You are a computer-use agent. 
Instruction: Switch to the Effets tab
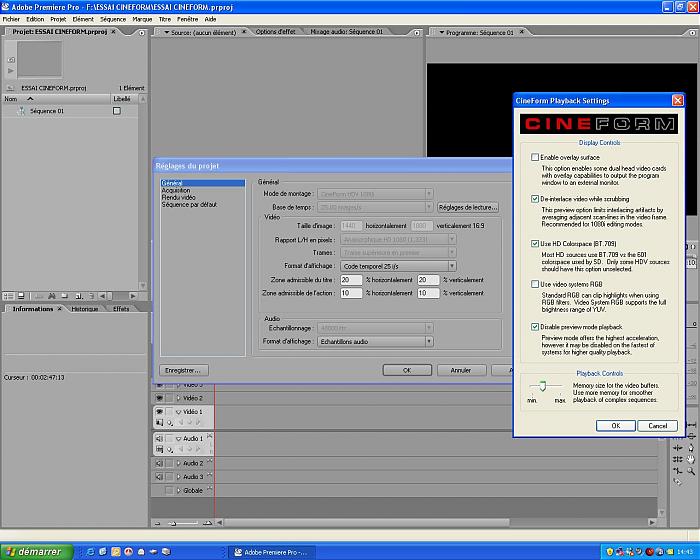(x=121, y=309)
